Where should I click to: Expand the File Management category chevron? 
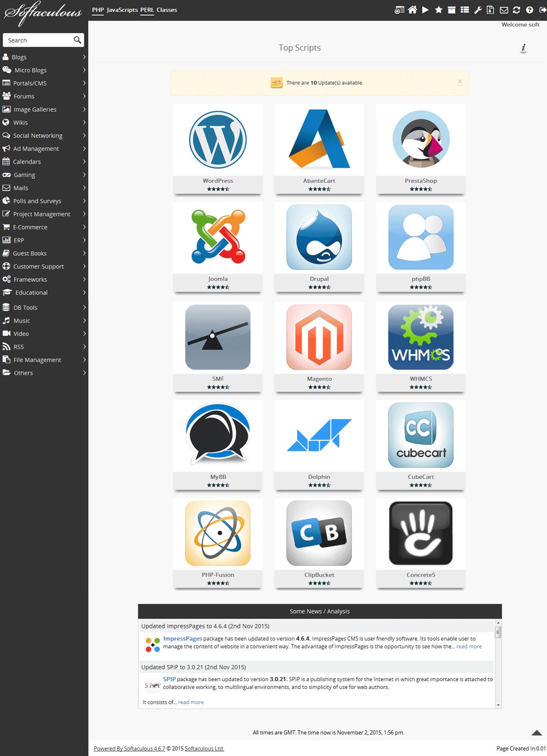click(x=84, y=360)
